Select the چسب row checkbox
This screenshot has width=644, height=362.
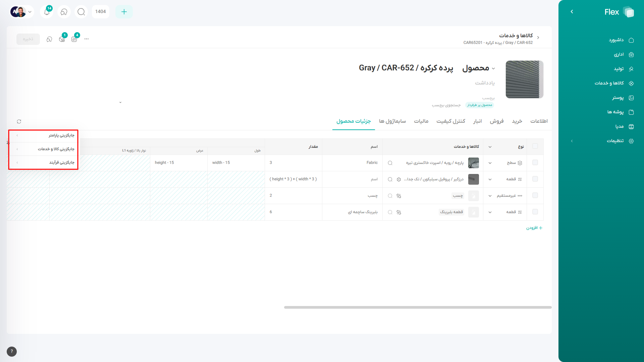click(x=535, y=195)
